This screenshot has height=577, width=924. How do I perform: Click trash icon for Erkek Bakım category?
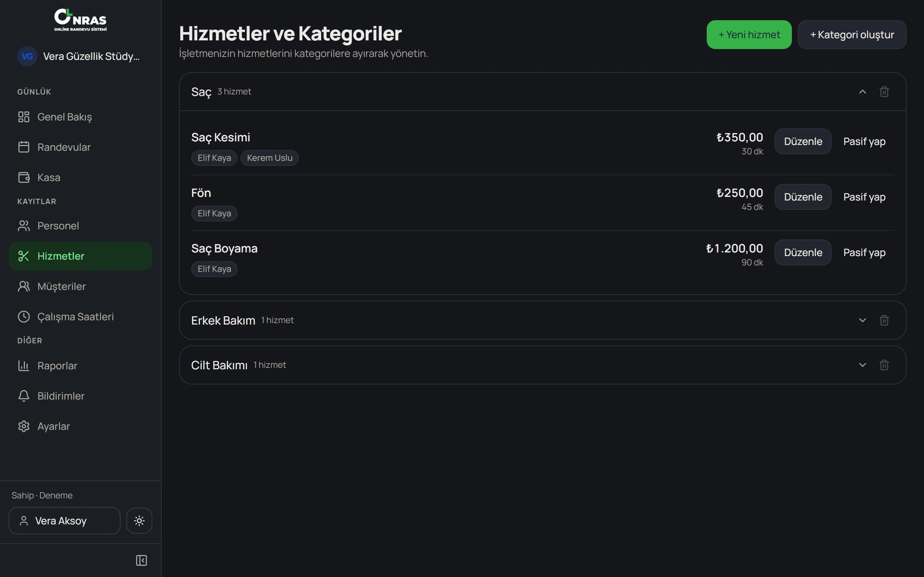(x=884, y=320)
